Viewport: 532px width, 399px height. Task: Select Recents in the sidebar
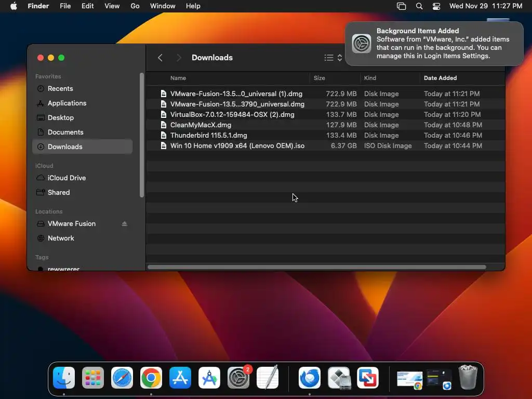[x=82, y=88]
